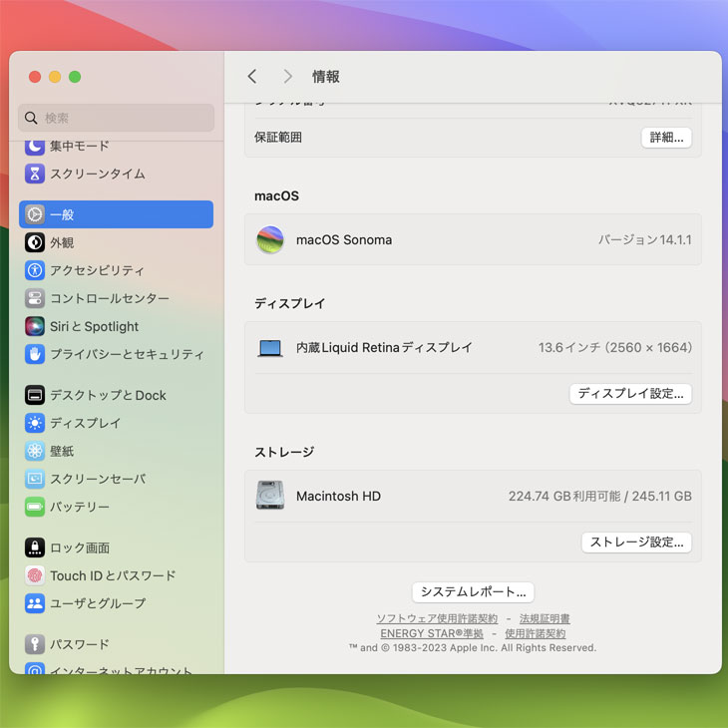Click the Macintosh HD drive icon
The height and width of the screenshot is (728, 728).
click(x=270, y=495)
